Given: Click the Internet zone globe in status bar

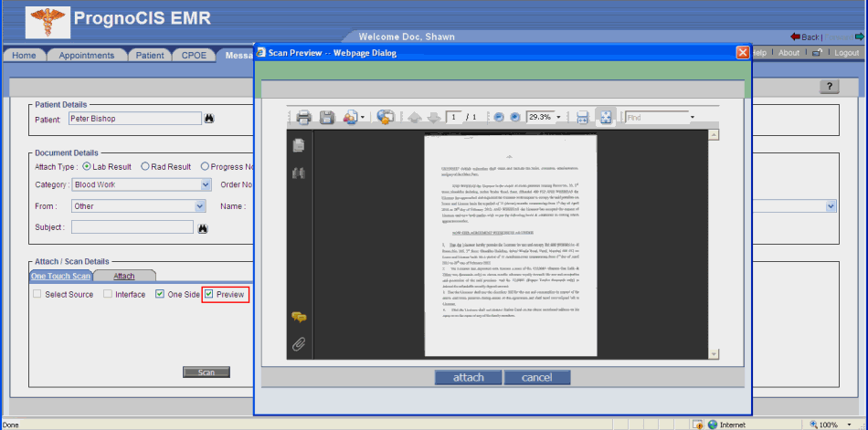Looking at the screenshot, I should point(713,425).
